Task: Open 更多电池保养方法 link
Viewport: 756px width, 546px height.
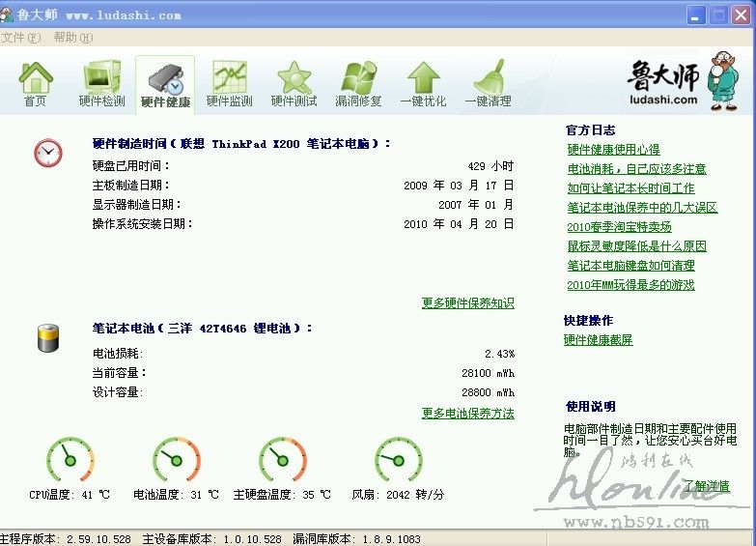Action: tap(467, 414)
